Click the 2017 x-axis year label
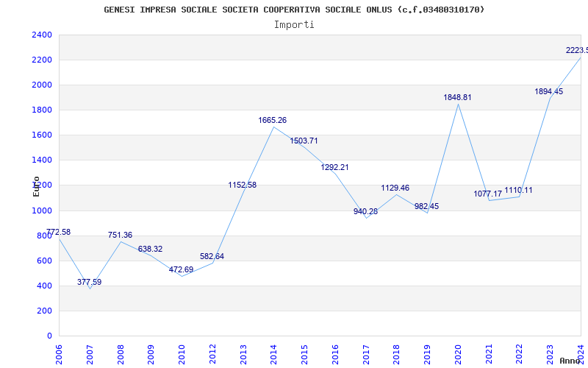This screenshot has height=368, width=588. pos(366,355)
